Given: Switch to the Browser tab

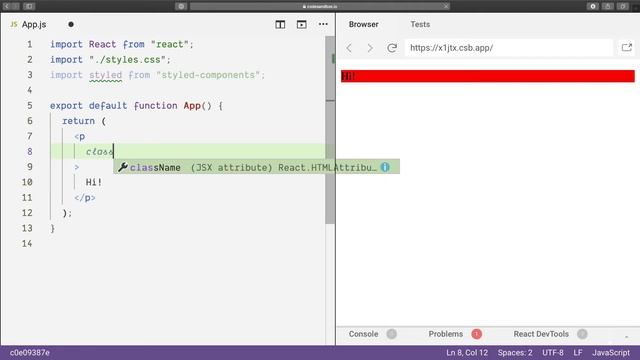Looking at the screenshot, I should coord(363,24).
